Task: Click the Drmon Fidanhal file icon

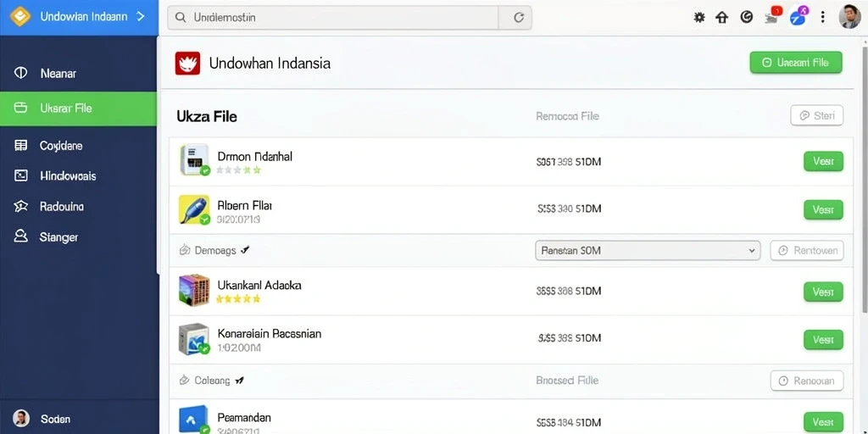Action: 194,160
